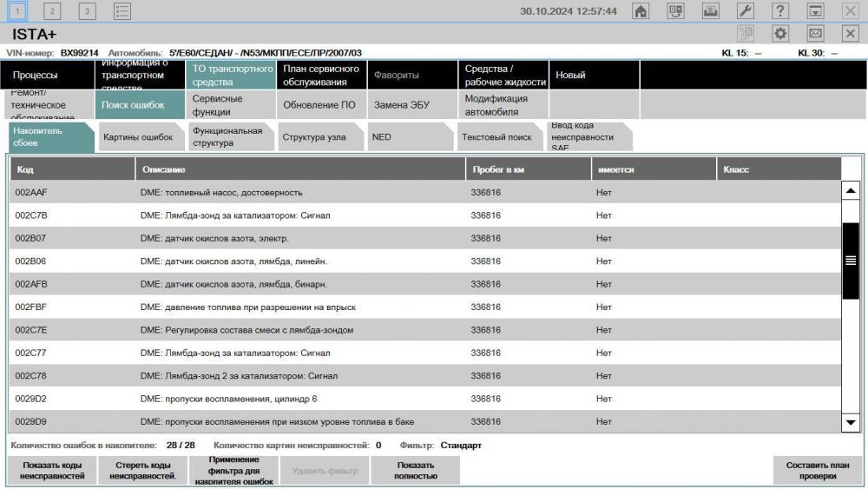This screenshot has height=489, width=868.
Task: Click the print icon in top bar
Action: (x=710, y=11)
